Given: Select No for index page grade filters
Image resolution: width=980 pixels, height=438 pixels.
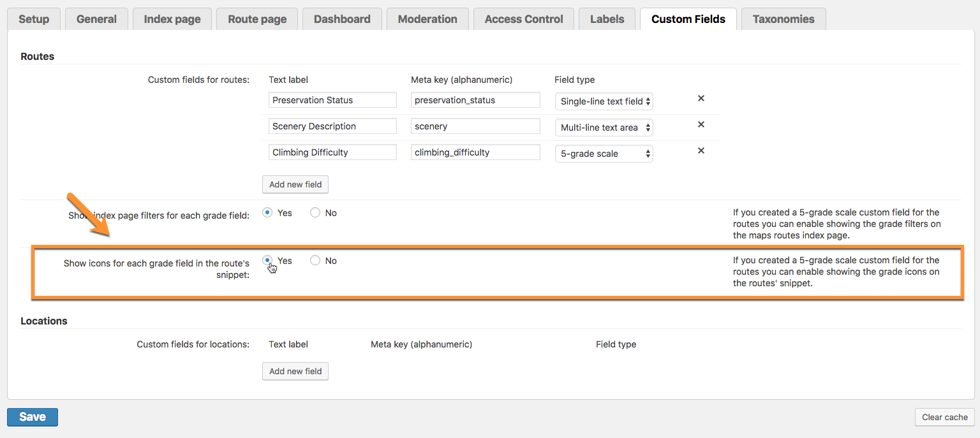Looking at the screenshot, I should point(315,213).
